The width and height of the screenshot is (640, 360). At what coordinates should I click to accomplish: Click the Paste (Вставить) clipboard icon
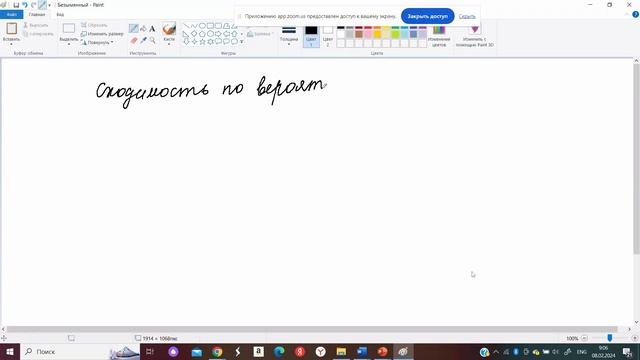[11, 28]
